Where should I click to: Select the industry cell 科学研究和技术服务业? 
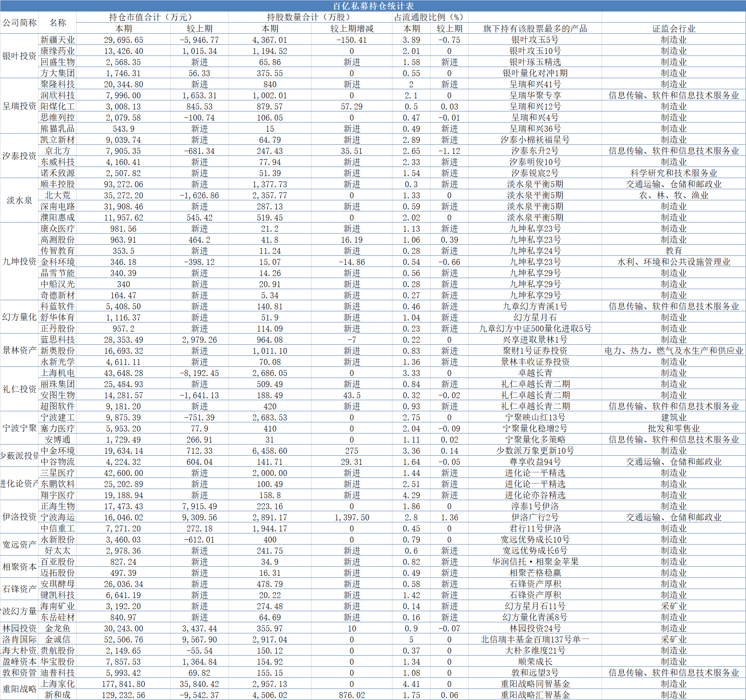click(674, 173)
